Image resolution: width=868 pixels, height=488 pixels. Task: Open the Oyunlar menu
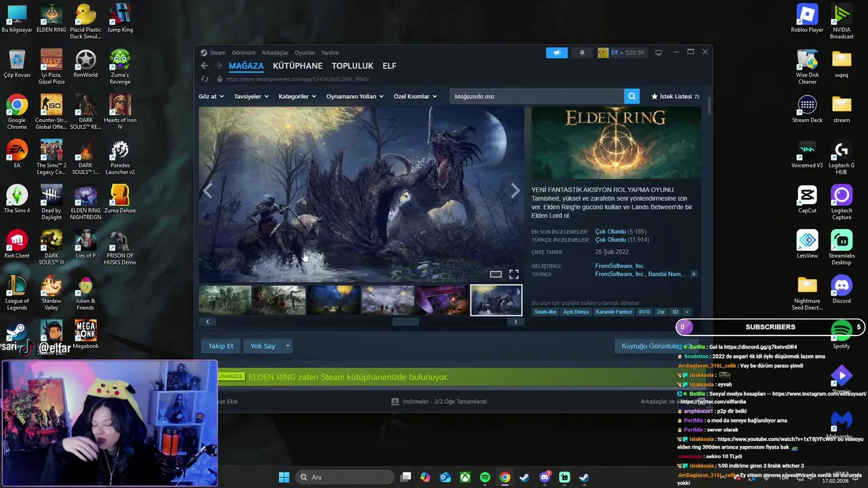pos(305,52)
